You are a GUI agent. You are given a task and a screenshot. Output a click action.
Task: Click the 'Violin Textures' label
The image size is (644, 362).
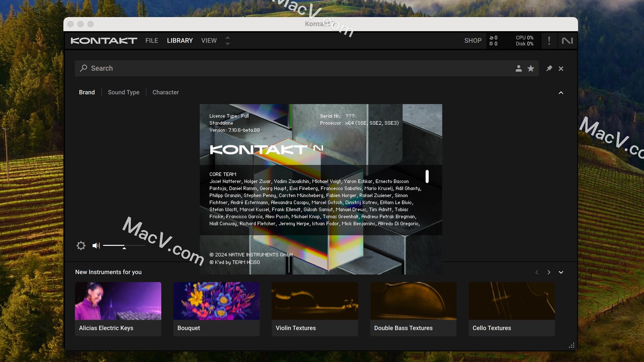point(296,328)
